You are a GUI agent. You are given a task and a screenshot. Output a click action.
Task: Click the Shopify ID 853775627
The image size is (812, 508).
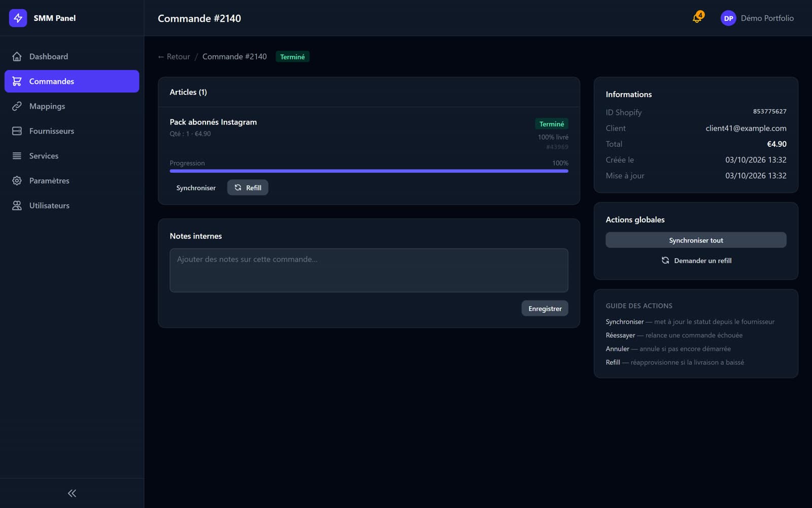[x=769, y=111]
